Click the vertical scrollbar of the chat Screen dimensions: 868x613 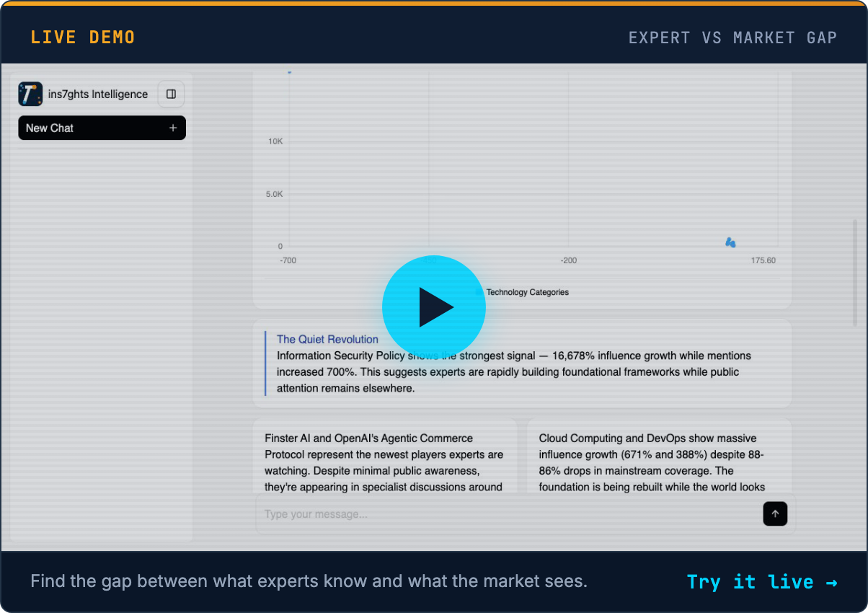(855, 272)
